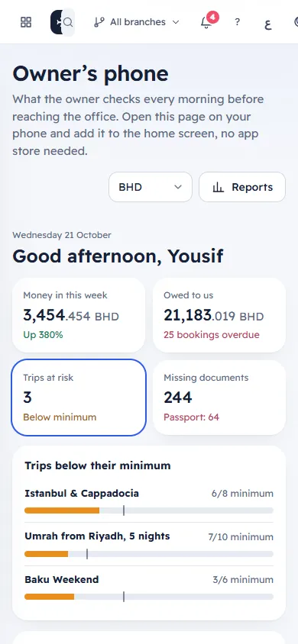298x644 pixels.
Task: Click the 25 bookings overdue text
Action: click(x=211, y=335)
